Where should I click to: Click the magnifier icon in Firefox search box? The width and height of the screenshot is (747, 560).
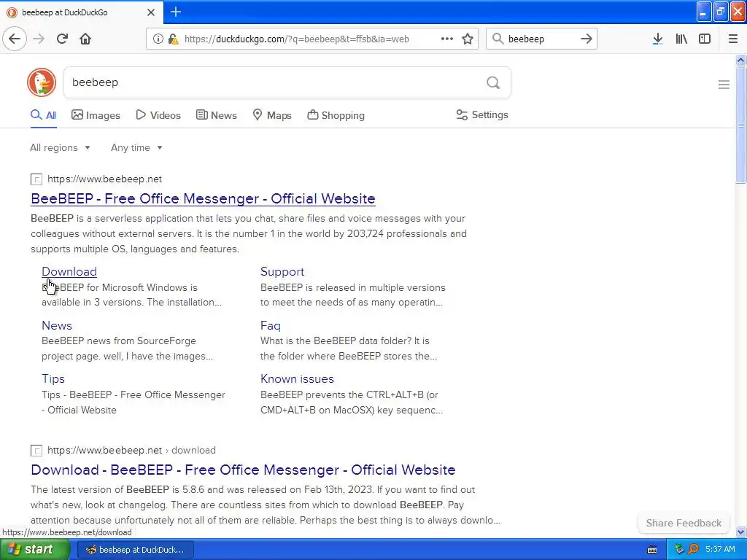pos(498,39)
